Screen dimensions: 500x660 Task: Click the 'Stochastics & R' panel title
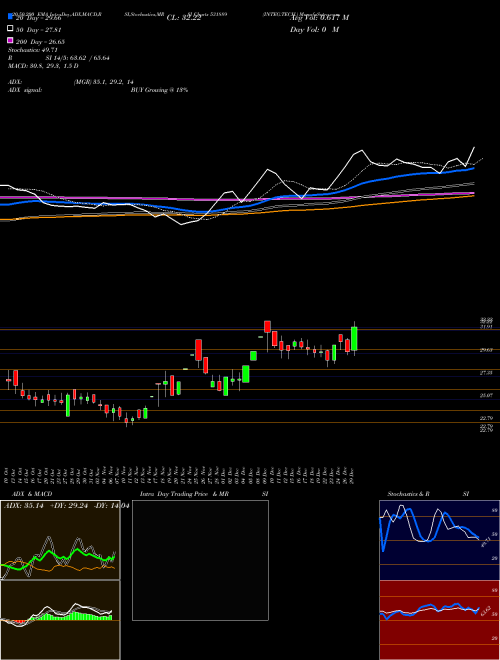[409, 494]
